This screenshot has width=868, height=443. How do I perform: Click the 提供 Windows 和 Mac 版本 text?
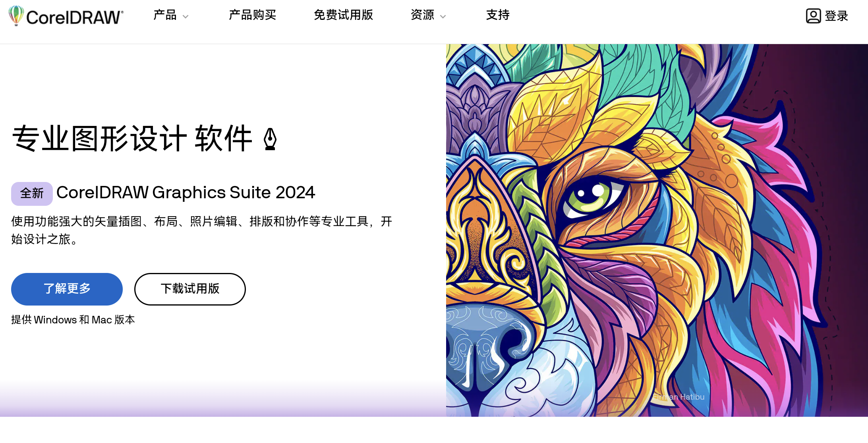(x=73, y=319)
